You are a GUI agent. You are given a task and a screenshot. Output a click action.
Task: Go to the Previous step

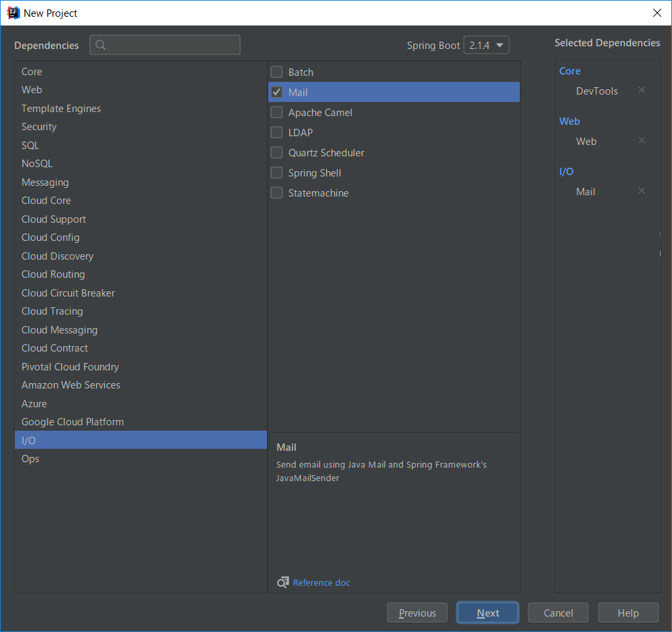tap(417, 613)
